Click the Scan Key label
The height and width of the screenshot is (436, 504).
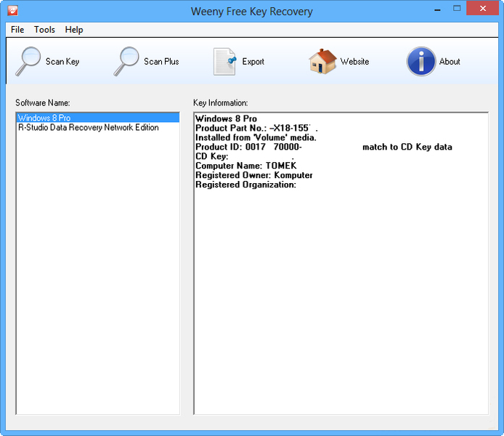click(62, 62)
